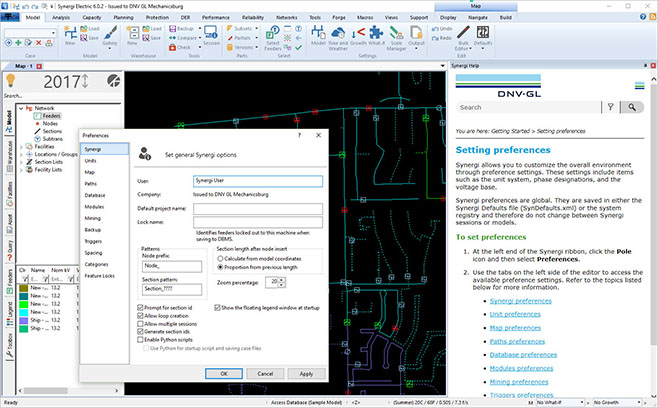Open the Subsets dropdown arrow
Screen dimensions: 658x408
coord(257,29)
